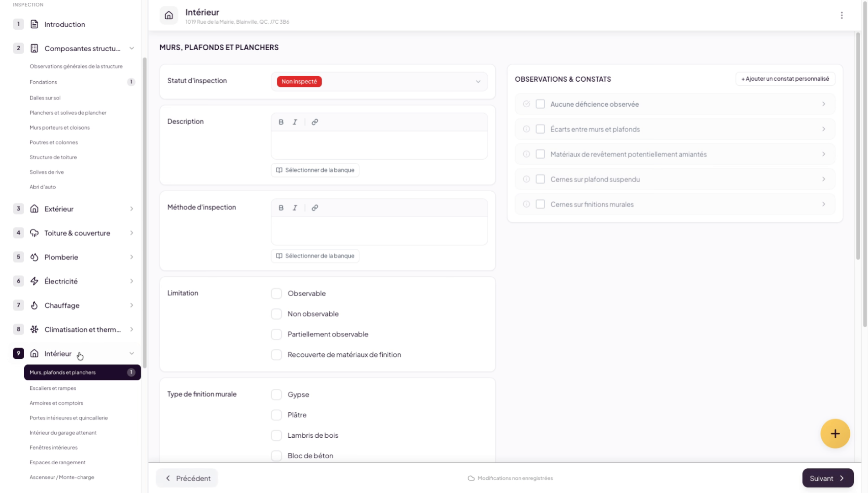
Task: Click the yellow plus floating button
Action: click(x=835, y=434)
